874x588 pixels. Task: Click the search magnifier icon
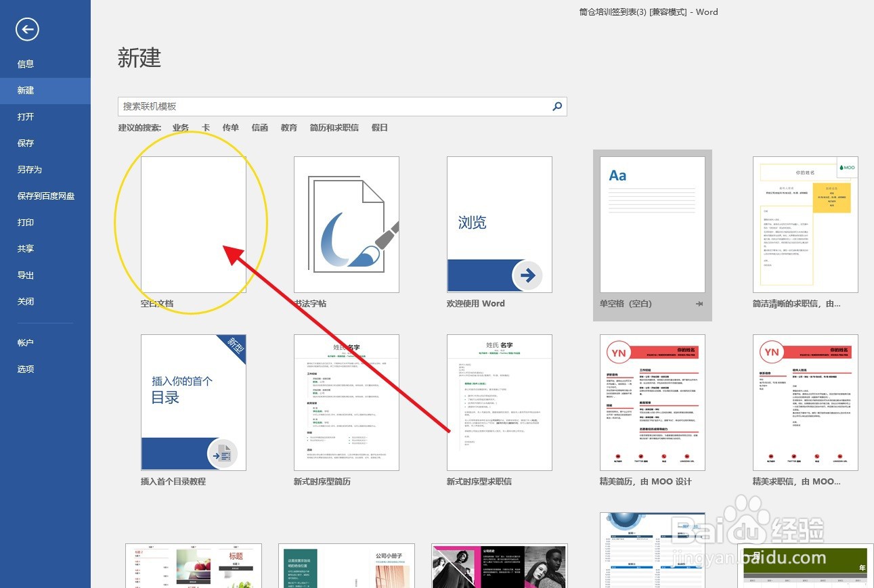[x=557, y=106]
